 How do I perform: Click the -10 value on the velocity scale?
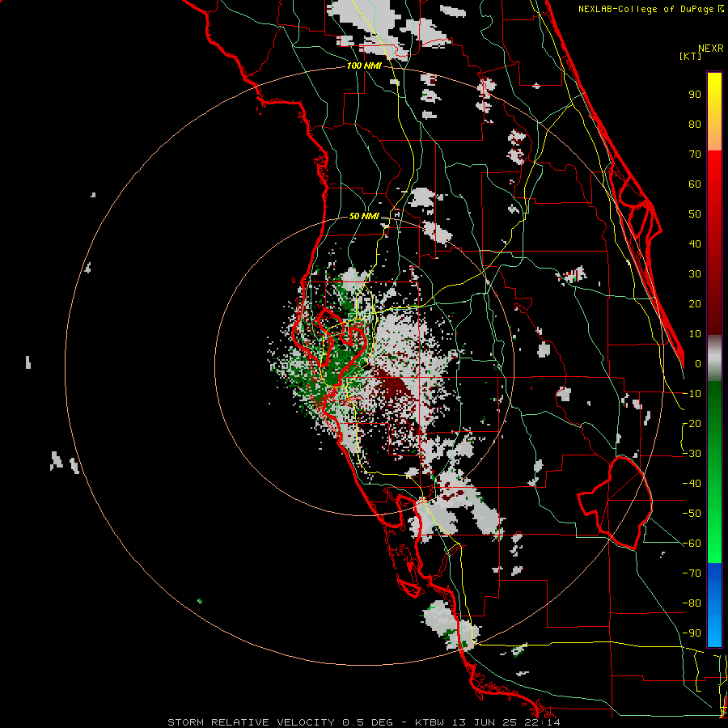click(692, 394)
